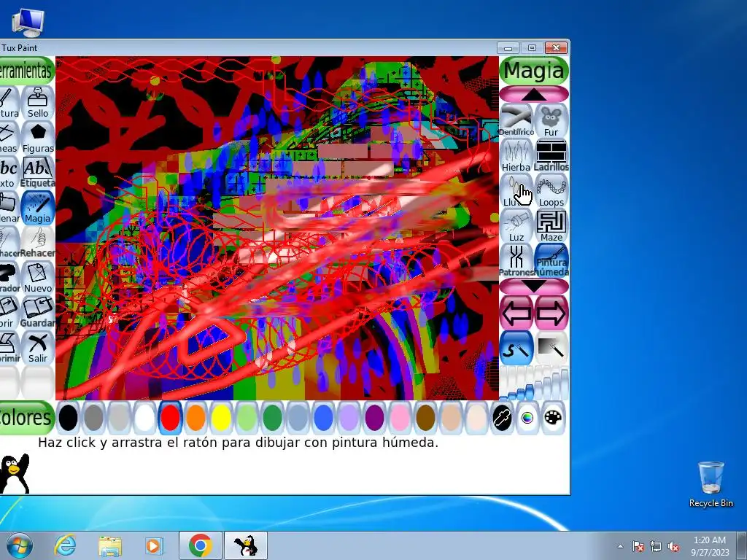The image size is (747, 560).
Task: Activate the color eyedropper picker
Action: point(502,418)
